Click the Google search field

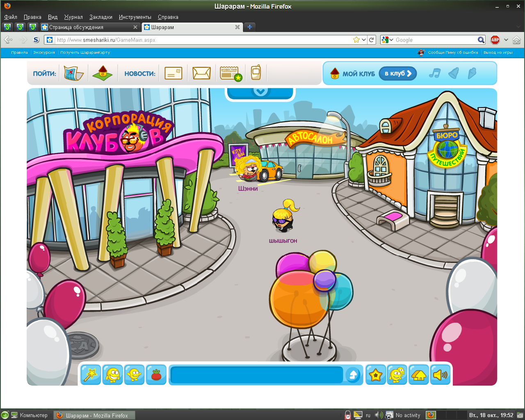pos(436,40)
